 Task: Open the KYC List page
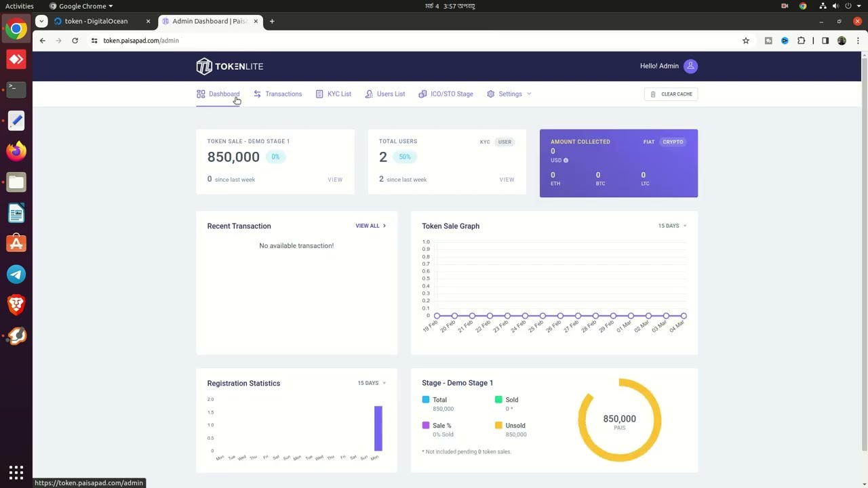[333, 94]
